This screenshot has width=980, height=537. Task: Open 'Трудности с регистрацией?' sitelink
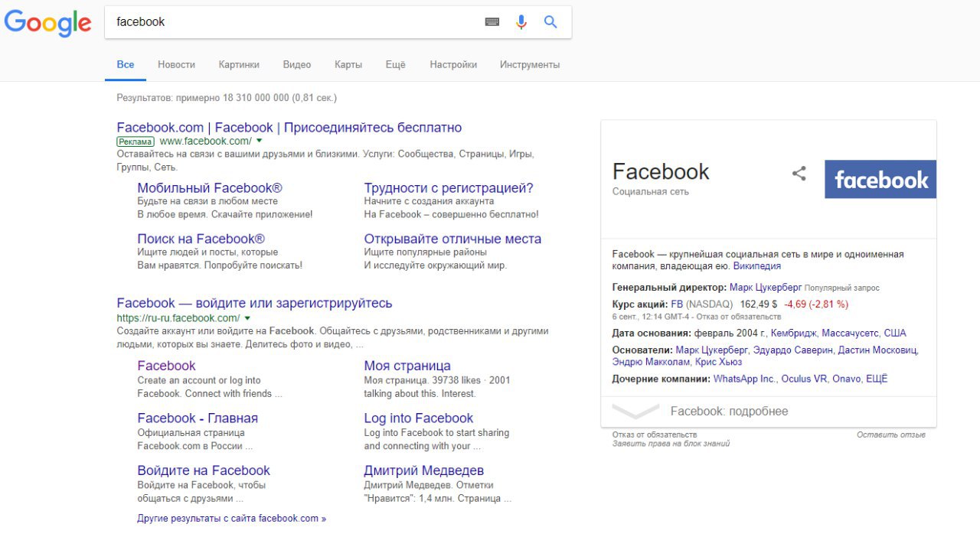[449, 188]
